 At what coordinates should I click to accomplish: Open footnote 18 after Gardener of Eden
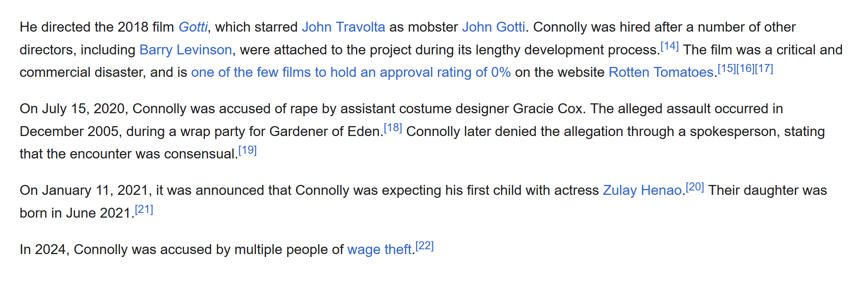pyautogui.click(x=393, y=128)
